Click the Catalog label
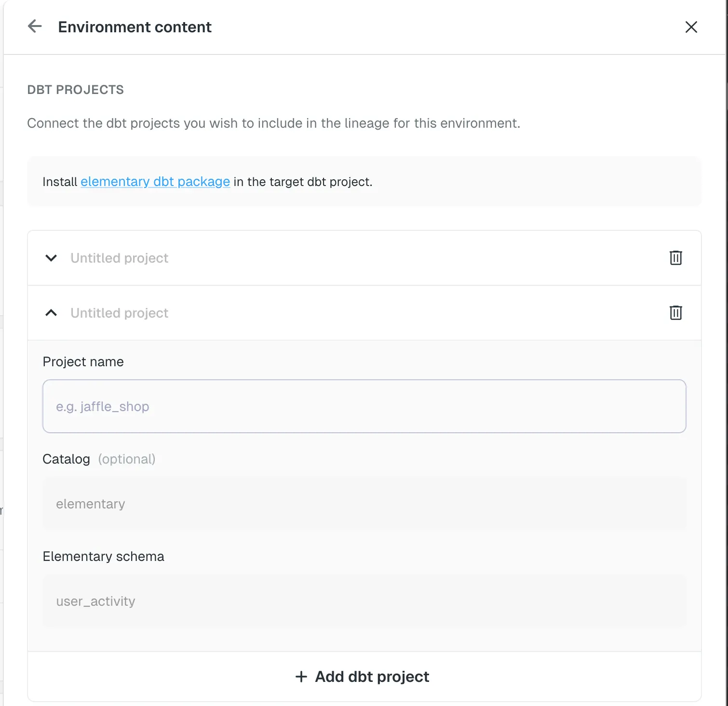The height and width of the screenshot is (706, 728). (x=66, y=459)
